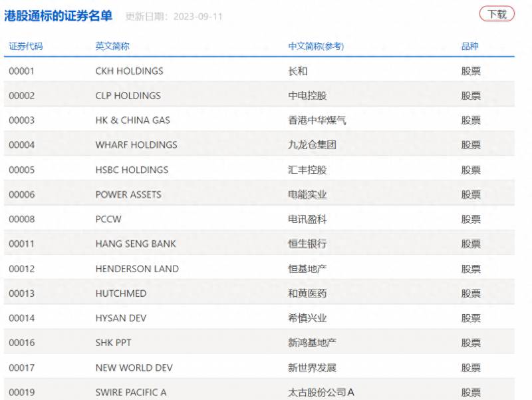Click the 中文简称(参考) column header
This screenshot has width=532, height=400.
coord(316,46)
